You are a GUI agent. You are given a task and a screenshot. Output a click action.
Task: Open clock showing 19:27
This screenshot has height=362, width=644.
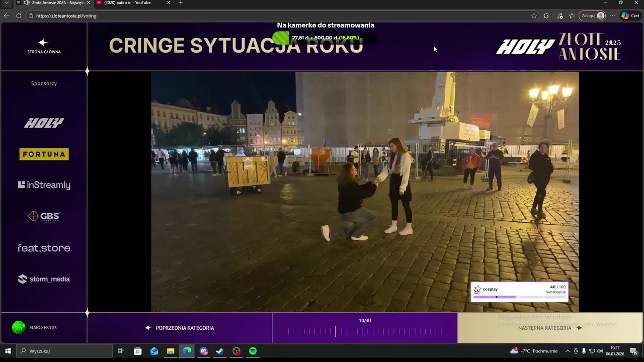coord(615,351)
